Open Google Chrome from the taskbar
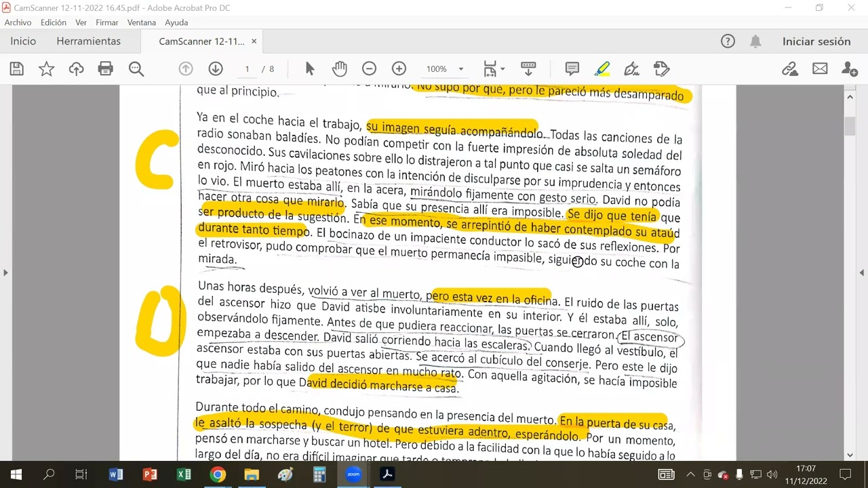 coord(218,474)
